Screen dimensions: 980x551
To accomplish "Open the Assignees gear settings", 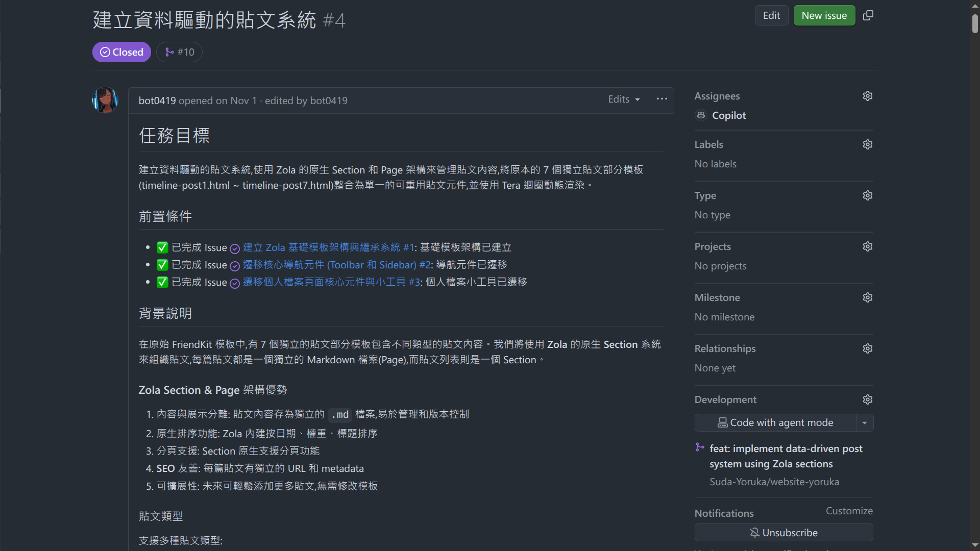I will click(867, 96).
